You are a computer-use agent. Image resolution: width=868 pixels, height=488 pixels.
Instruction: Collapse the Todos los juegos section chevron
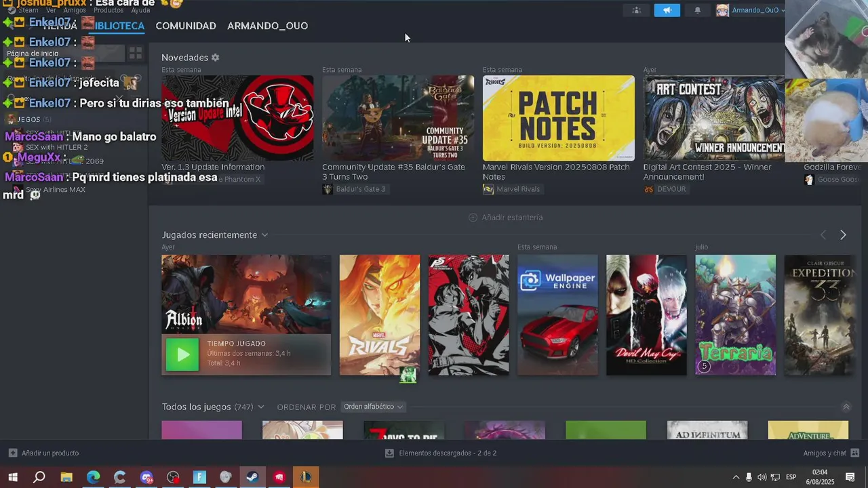point(846,407)
